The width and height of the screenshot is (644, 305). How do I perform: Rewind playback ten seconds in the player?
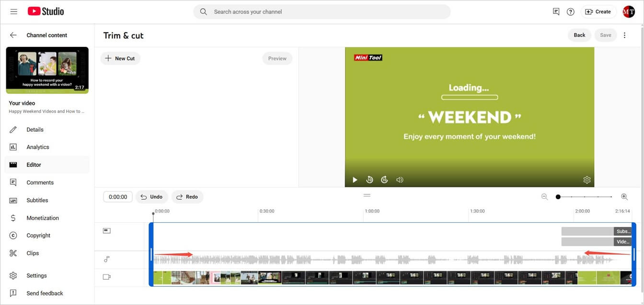tap(369, 180)
